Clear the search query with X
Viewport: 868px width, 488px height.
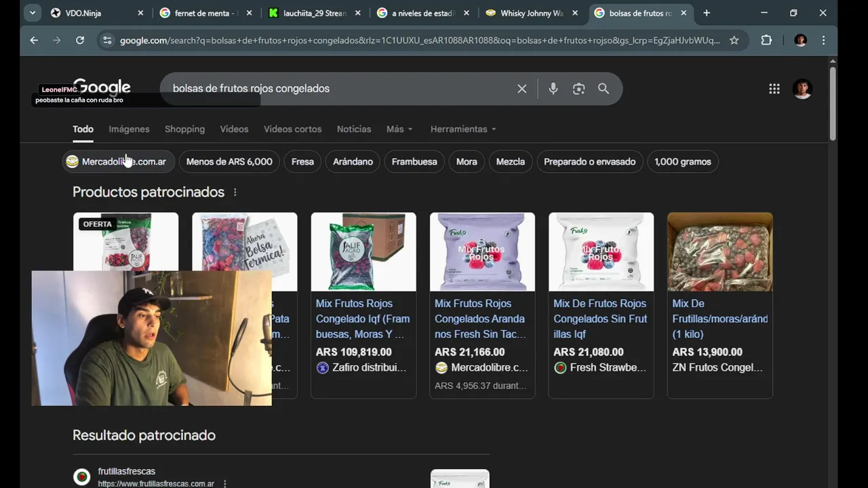click(521, 89)
